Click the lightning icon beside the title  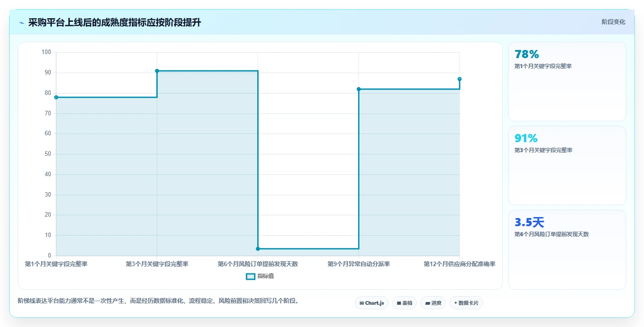point(21,23)
